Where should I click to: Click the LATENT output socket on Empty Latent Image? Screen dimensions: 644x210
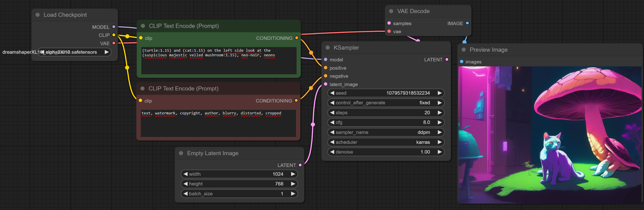300,165
